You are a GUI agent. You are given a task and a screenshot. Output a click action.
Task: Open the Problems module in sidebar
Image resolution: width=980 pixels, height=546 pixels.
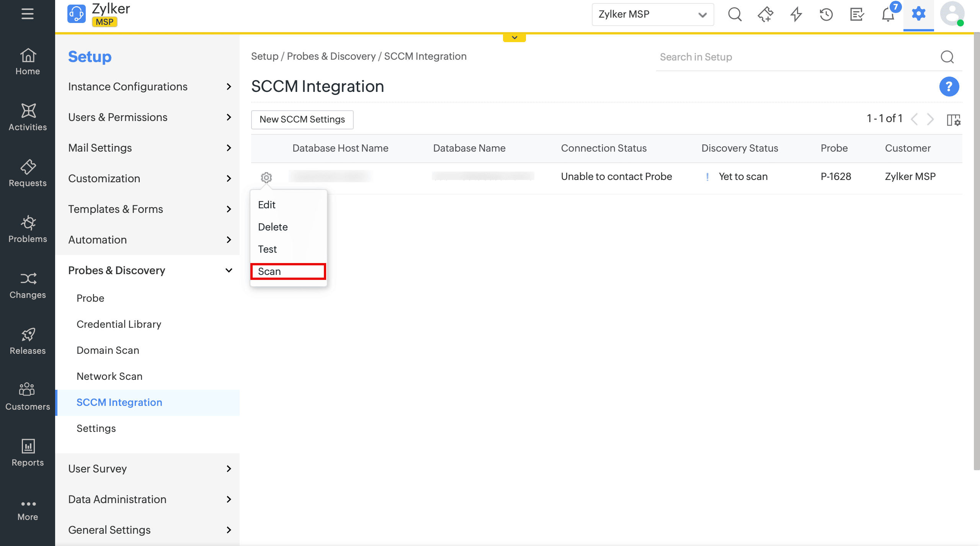(x=28, y=229)
